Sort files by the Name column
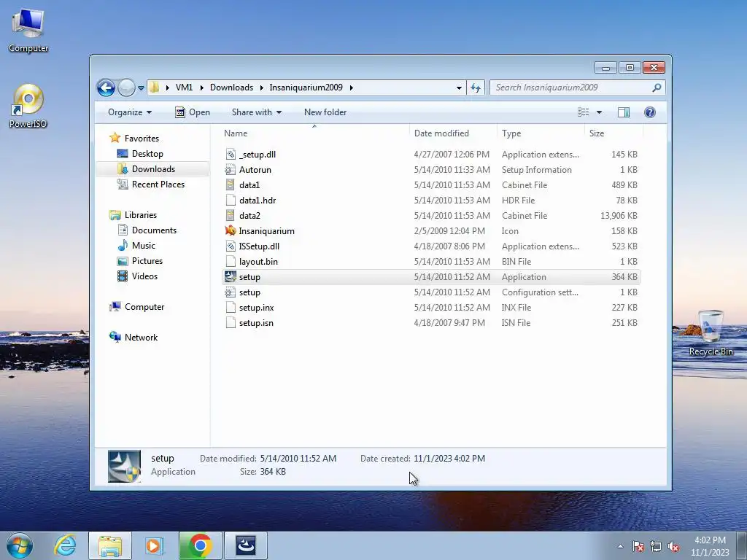The width and height of the screenshot is (747, 560). (314, 133)
